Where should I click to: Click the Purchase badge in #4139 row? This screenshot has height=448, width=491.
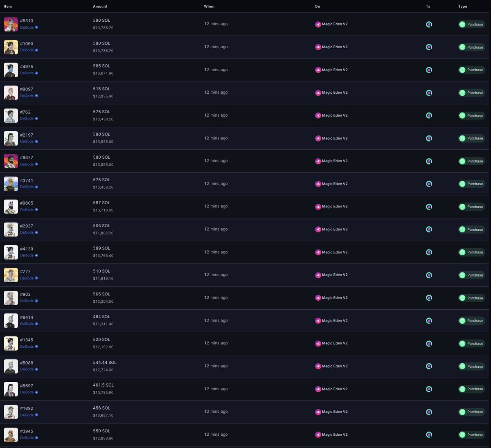coord(471,252)
